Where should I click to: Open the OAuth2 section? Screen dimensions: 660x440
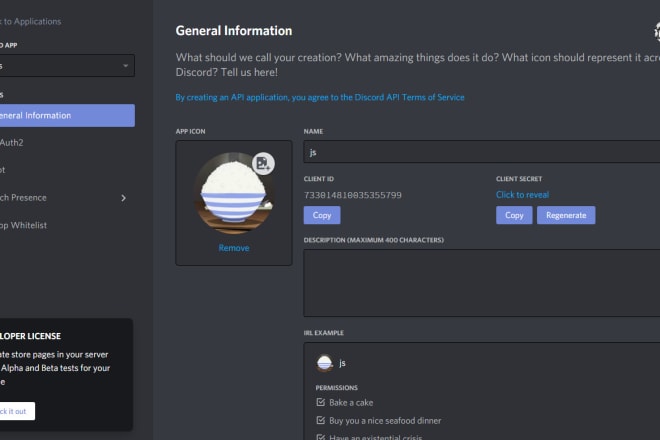click(x=12, y=143)
